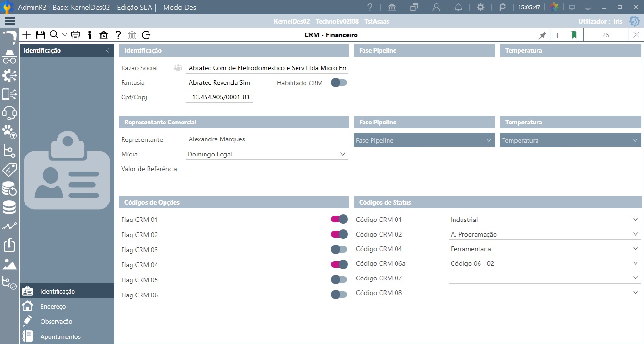Screen dimensions: 644x344
Task: Open the database stack sidebar module
Action: [9, 207]
